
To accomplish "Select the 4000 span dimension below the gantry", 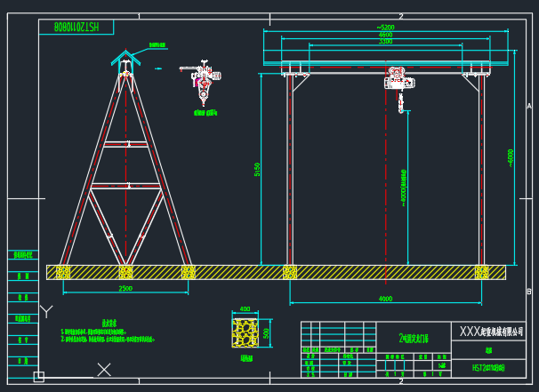I will [385, 299].
